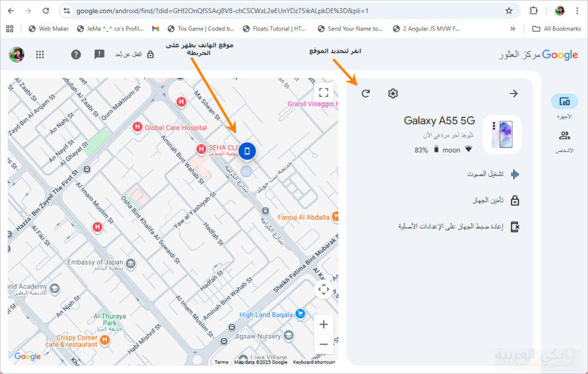The image size is (588, 374).
Task: Open Chrome three-dot menu
Action: click(577, 11)
